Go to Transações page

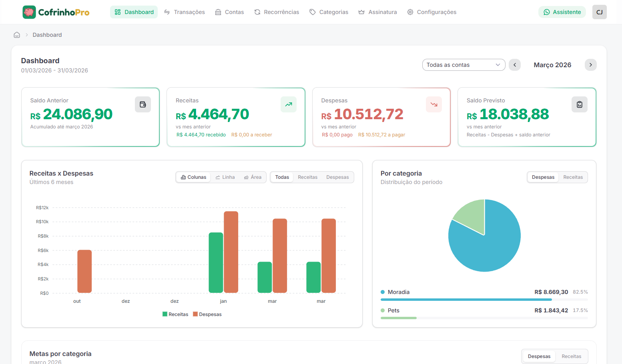click(184, 12)
